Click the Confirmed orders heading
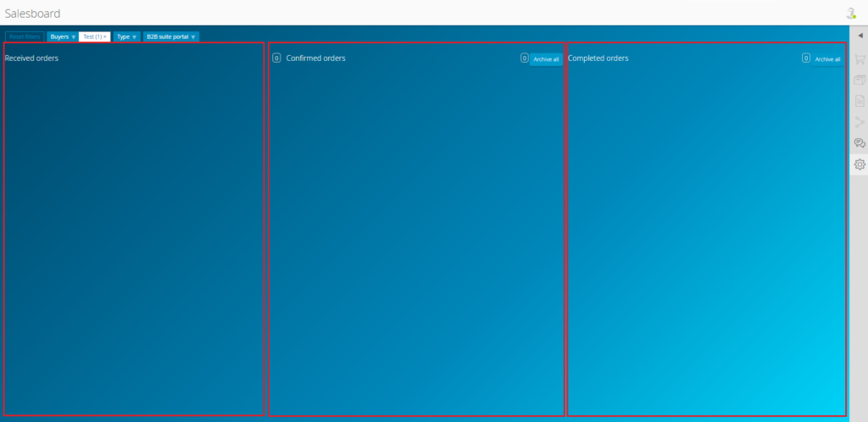The height and width of the screenshot is (422, 868). point(315,58)
